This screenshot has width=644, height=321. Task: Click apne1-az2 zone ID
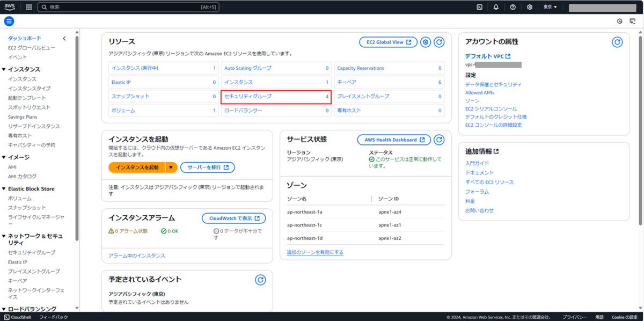point(390,238)
